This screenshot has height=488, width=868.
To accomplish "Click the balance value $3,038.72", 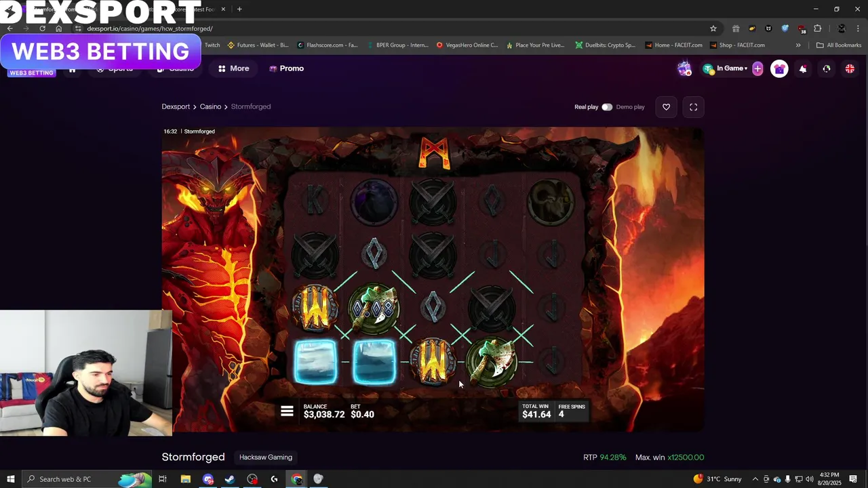I will [324, 414].
